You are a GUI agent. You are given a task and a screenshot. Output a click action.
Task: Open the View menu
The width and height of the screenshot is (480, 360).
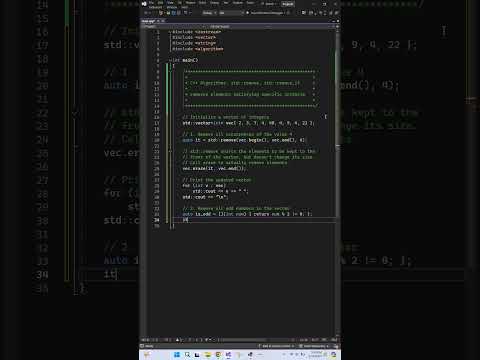pyautogui.click(x=170, y=3)
